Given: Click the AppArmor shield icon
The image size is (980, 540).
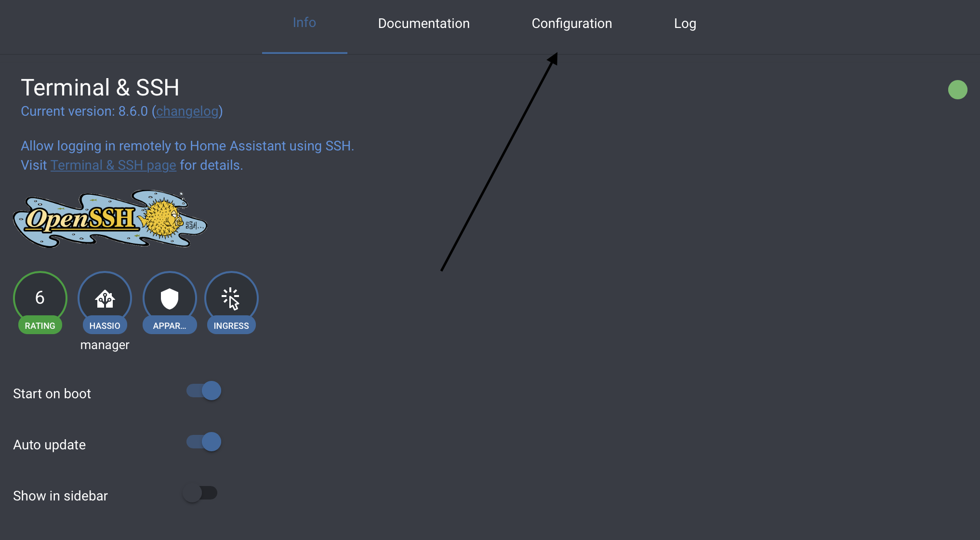Looking at the screenshot, I should pos(170,298).
